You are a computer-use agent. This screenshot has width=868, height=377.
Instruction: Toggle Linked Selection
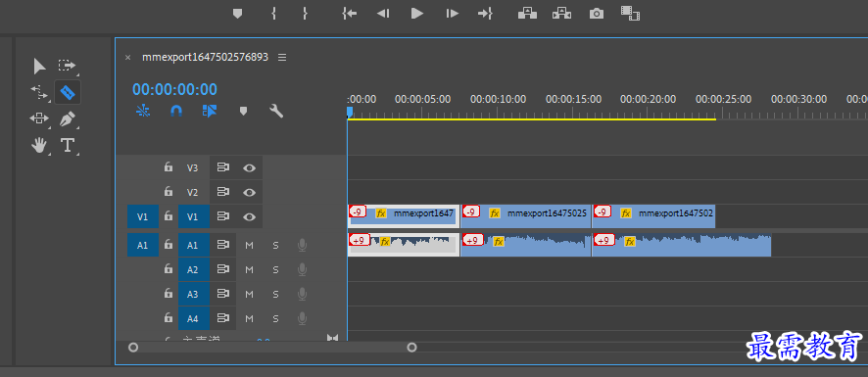point(210,112)
